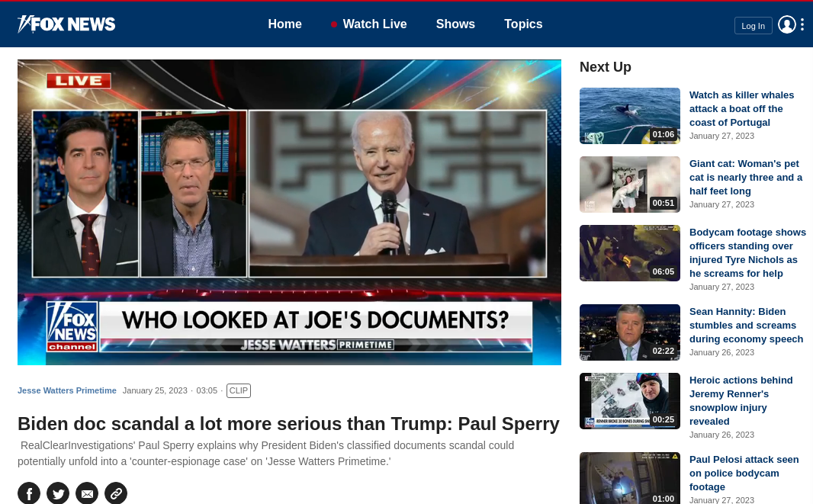Open Tyre Nichols bodycam footage thumbnail
813x504 pixels.
(x=629, y=253)
